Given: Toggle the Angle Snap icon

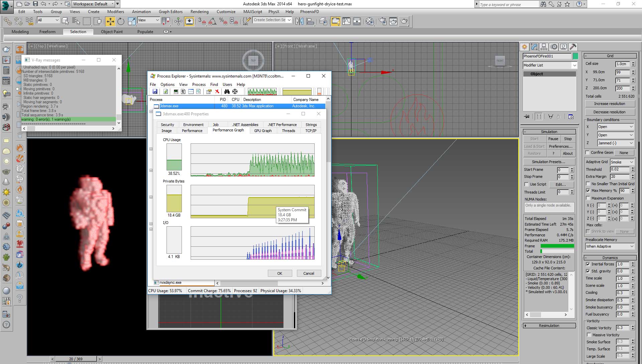Looking at the screenshot, I should click(212, 21).
